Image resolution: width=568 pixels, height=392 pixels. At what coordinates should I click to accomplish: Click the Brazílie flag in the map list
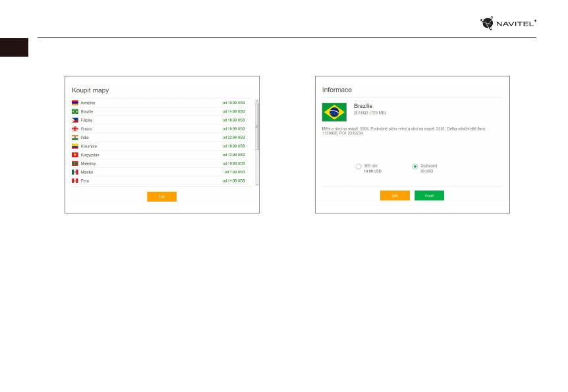(75, 112)
